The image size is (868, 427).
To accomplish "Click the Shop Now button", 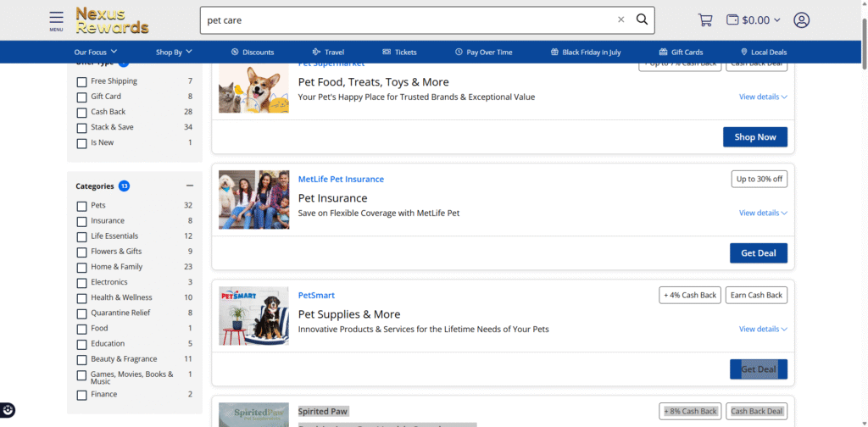I will tap(755, 137).
